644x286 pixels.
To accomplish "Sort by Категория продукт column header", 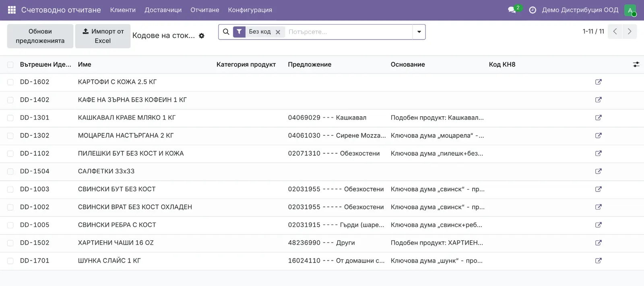I will (246, 64).
